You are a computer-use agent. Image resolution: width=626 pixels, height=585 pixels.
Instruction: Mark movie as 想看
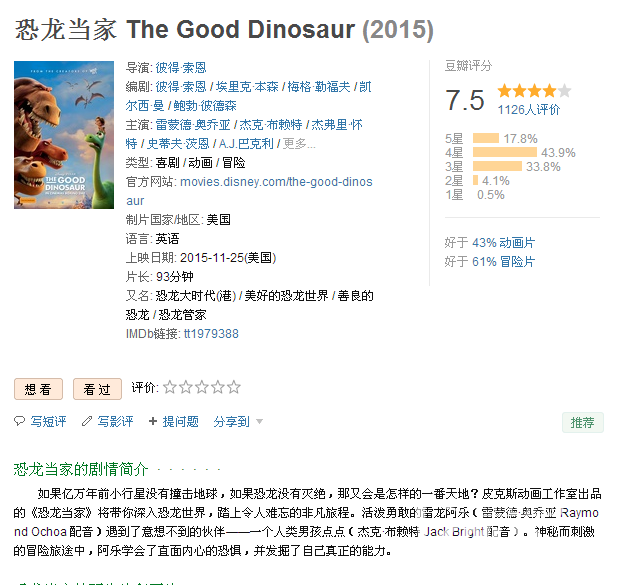point(38,389)
